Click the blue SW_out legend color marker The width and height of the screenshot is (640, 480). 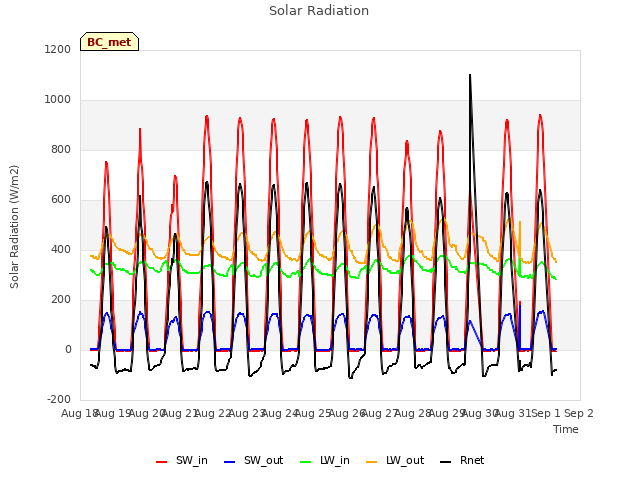click(230, 462)
